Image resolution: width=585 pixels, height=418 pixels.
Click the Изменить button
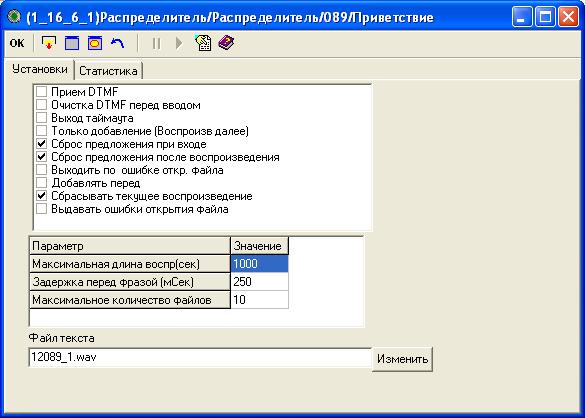pyautogui.click(x=402, y=359)
